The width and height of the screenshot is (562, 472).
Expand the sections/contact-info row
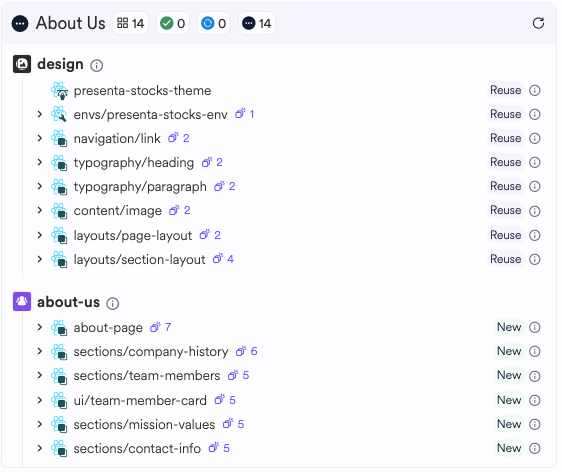pos(39,448)
